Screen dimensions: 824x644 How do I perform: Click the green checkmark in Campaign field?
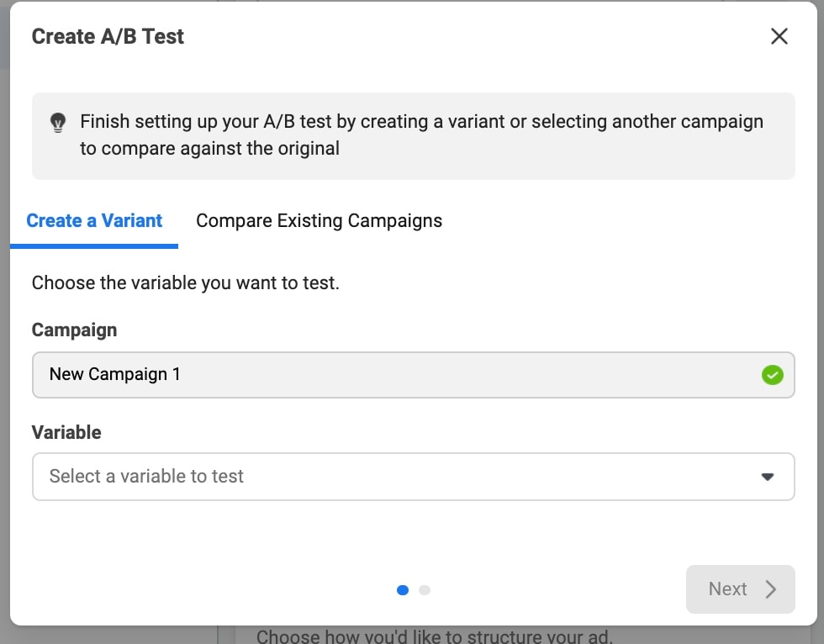tap(772, 375)
